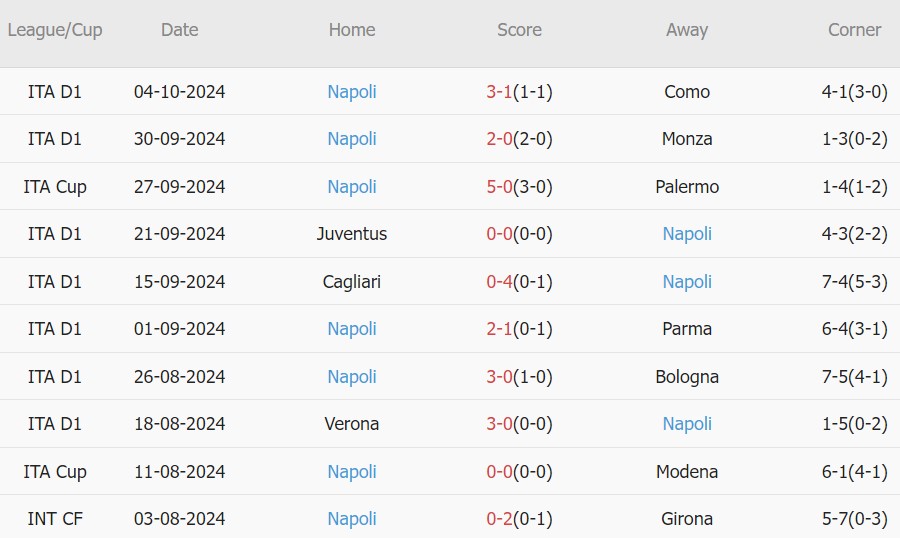
Task: Click the Date column header
Action: click(x=180, y=30)
